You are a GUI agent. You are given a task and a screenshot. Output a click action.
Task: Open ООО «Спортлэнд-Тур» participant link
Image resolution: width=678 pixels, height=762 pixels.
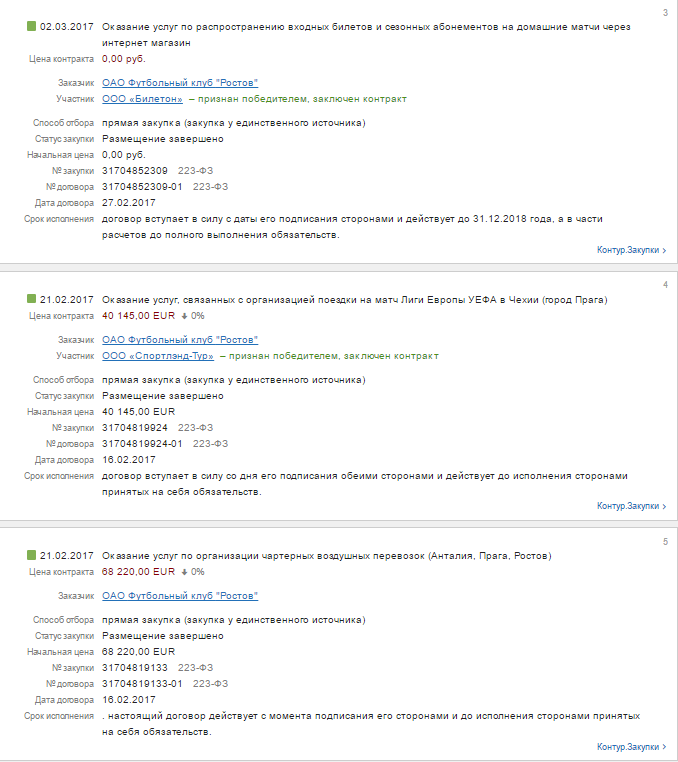[x=158, y=356]
